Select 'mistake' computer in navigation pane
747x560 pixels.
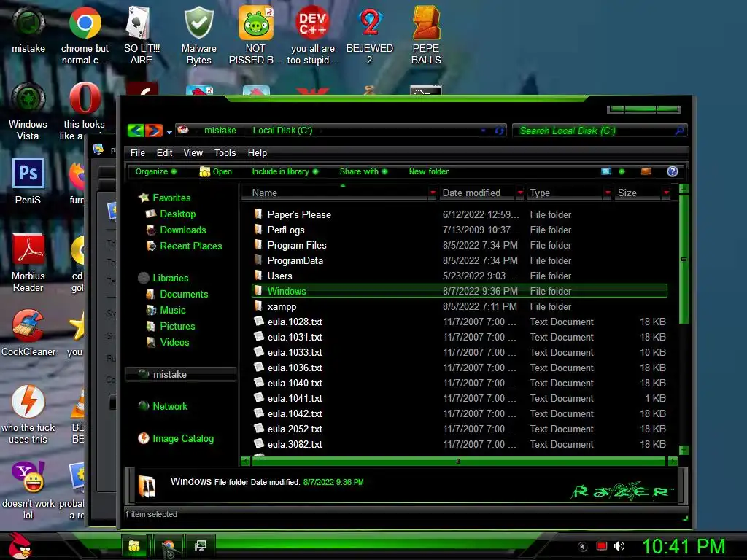180,374
